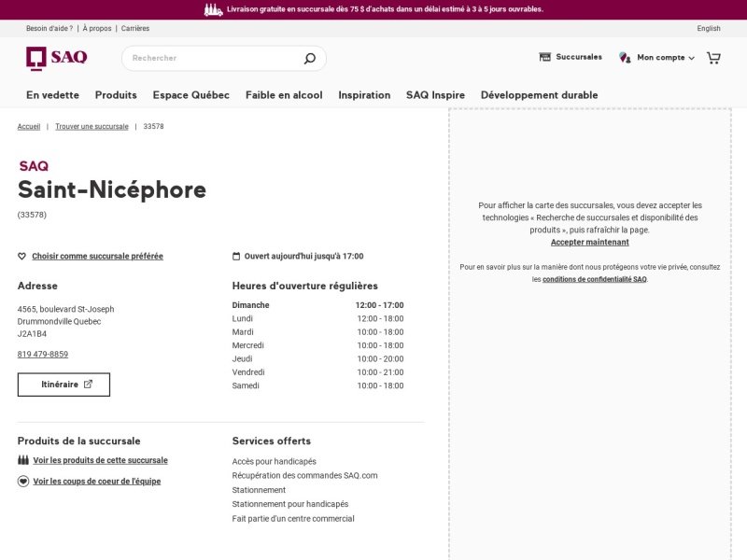Click Voir les coups de coeur de l'équipe
This screenshot has height=560, width=747.
coord(97,481)
